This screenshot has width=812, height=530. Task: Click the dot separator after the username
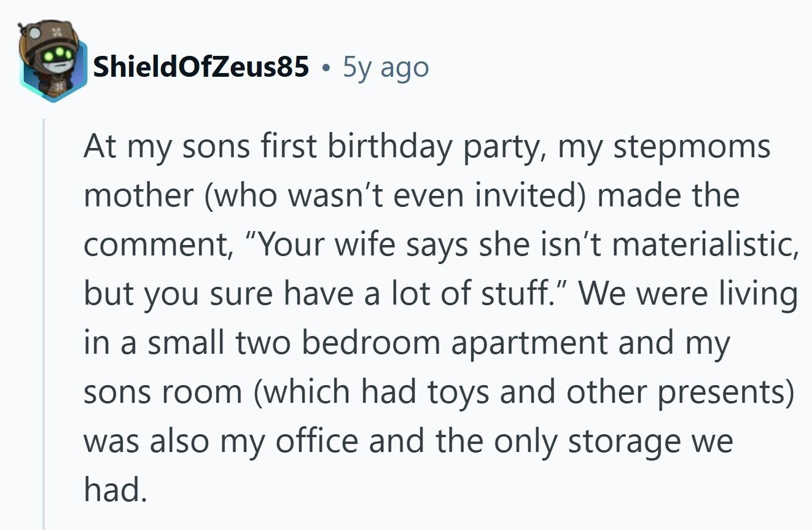coord(326,68)
